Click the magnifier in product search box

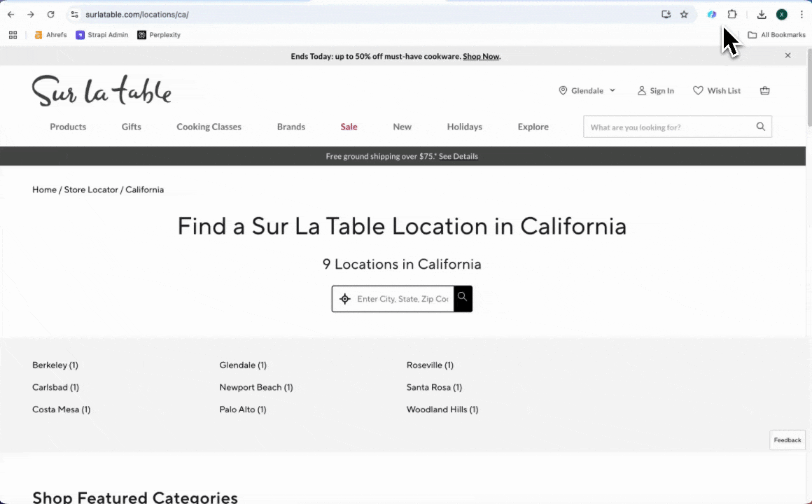point(760,127)
